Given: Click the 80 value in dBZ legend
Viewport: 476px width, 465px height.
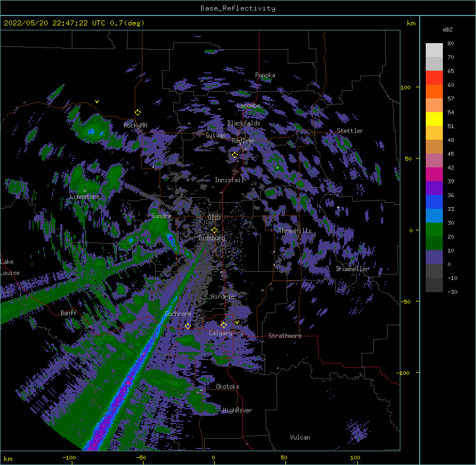Looking at the screenshot, I should [451, 44].
